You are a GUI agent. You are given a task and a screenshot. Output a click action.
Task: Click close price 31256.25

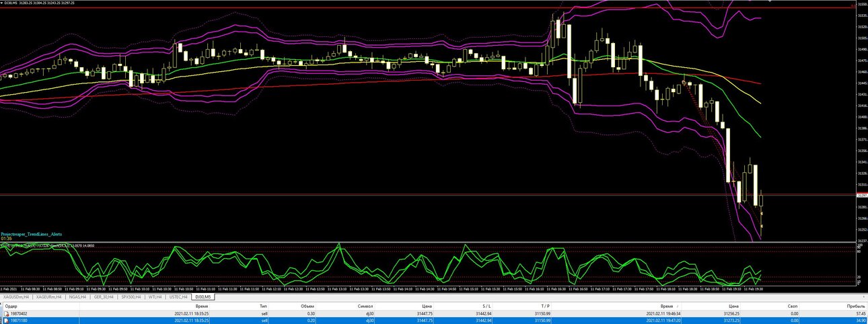(x=731, y=313)
